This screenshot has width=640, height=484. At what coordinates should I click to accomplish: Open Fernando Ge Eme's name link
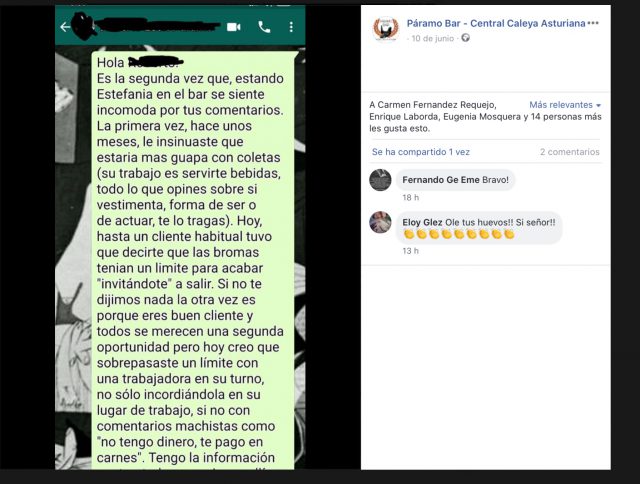441,180
